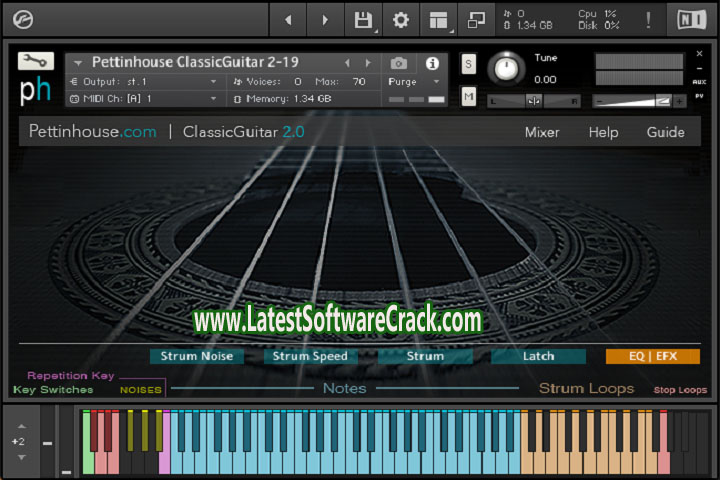Toggle the Strum Speed button
The width and height of the screenshot is (720, 480).
pos(310,356)
